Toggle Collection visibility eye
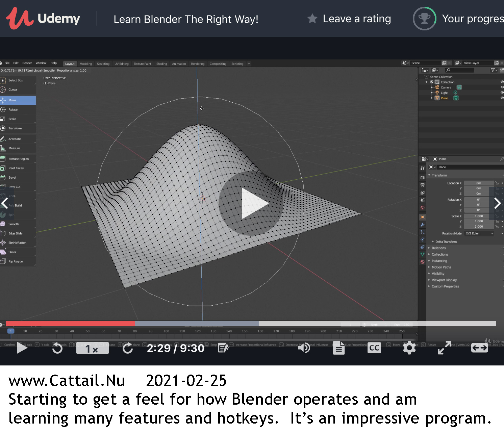The width and height of the screenshot is (504, 433). coord(502,82)
